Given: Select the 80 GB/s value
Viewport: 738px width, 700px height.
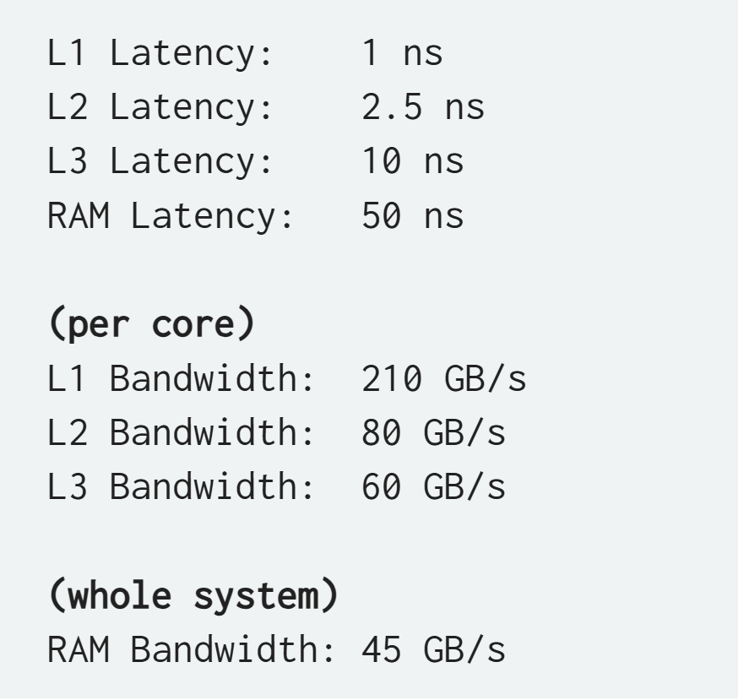Looking at the screenshot, I should coord(433,432).
